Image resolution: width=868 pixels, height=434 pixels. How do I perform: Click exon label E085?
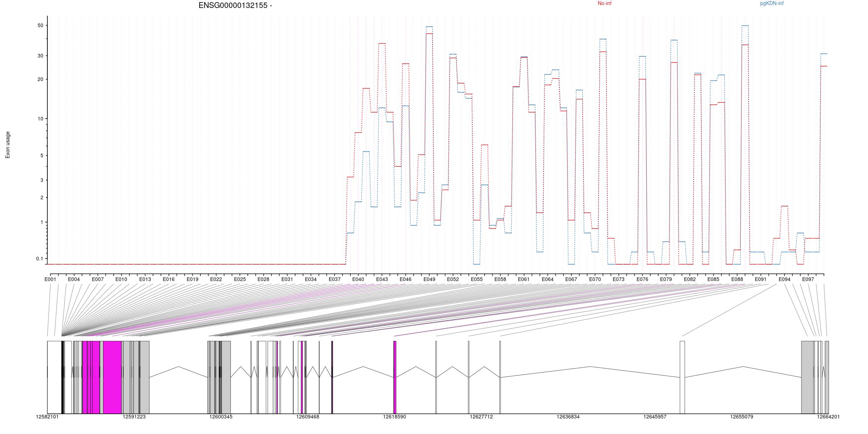pyautogui.click(x=713, y=279)
